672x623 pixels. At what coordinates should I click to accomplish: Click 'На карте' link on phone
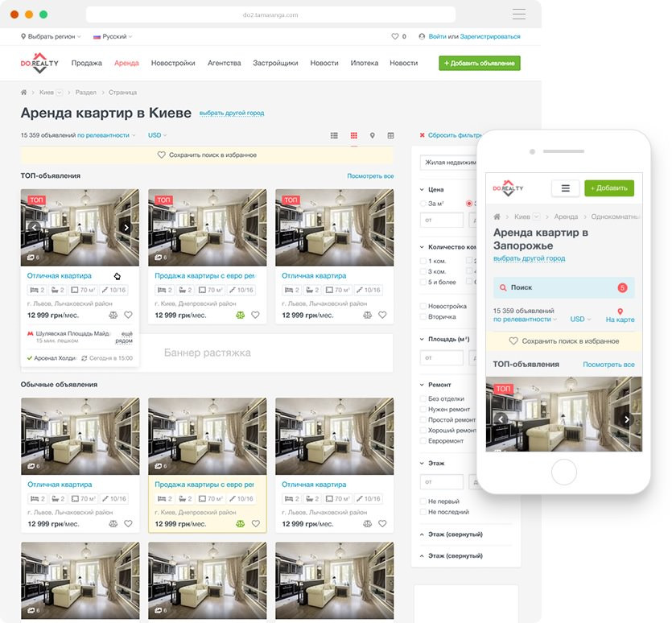(620, 316)
